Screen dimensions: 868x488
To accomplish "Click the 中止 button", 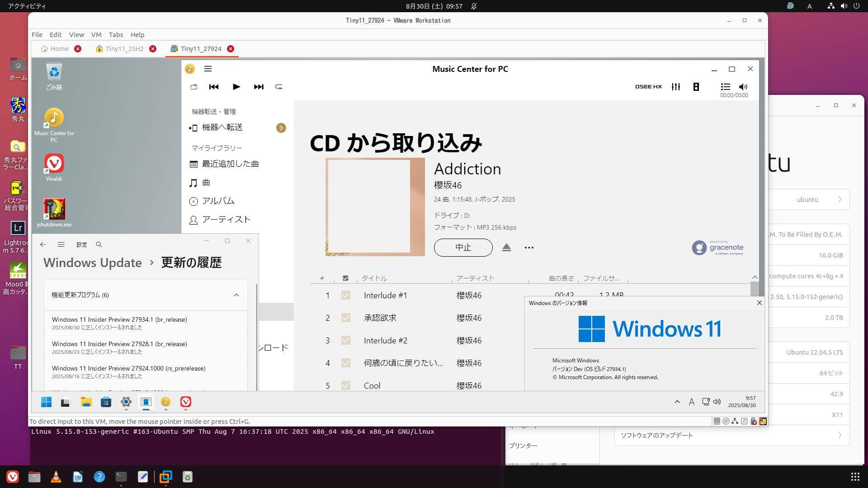I will pyautogui.click(x=463, y=248).
